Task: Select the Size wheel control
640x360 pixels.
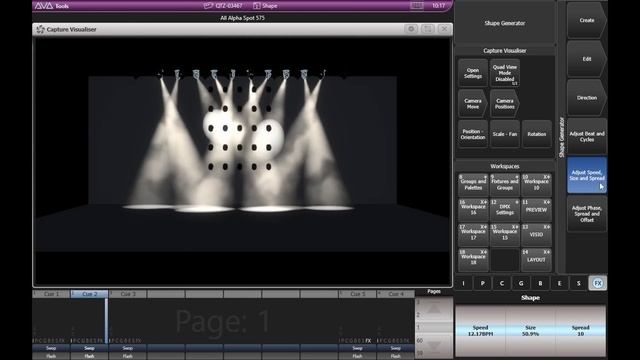Action: [x=530, y=331]
